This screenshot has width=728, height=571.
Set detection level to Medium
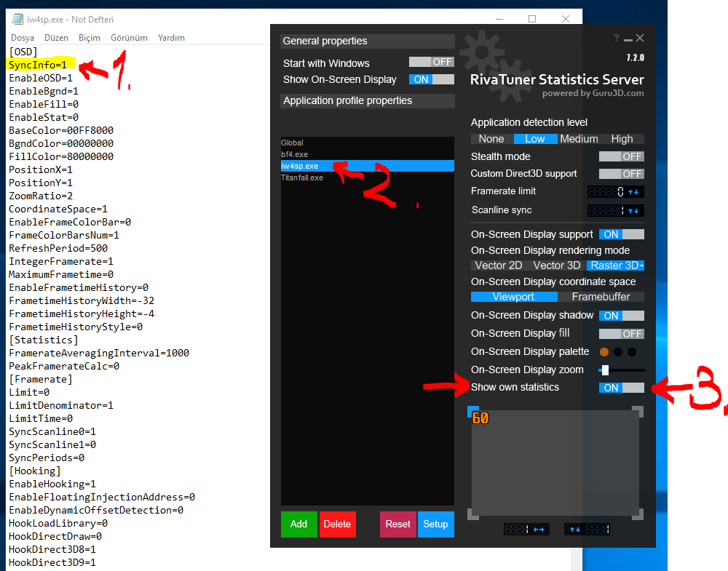579,139
